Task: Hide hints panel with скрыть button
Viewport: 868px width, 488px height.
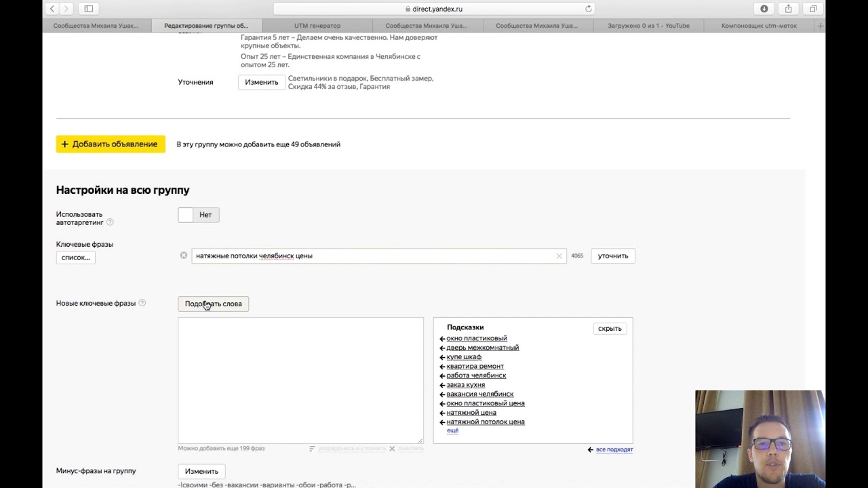Action: 610,329
